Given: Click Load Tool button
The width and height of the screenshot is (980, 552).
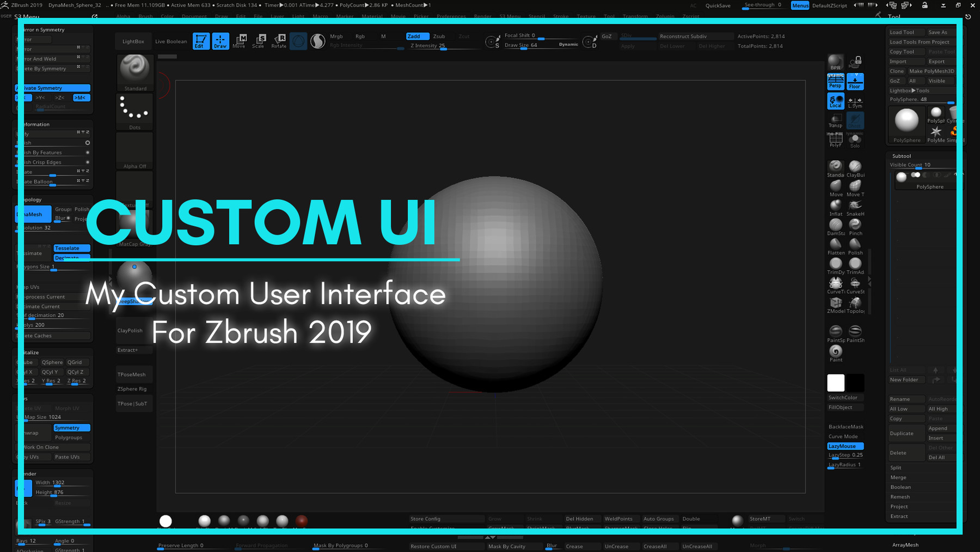Looking at the screenshot, I should (906, 32).
